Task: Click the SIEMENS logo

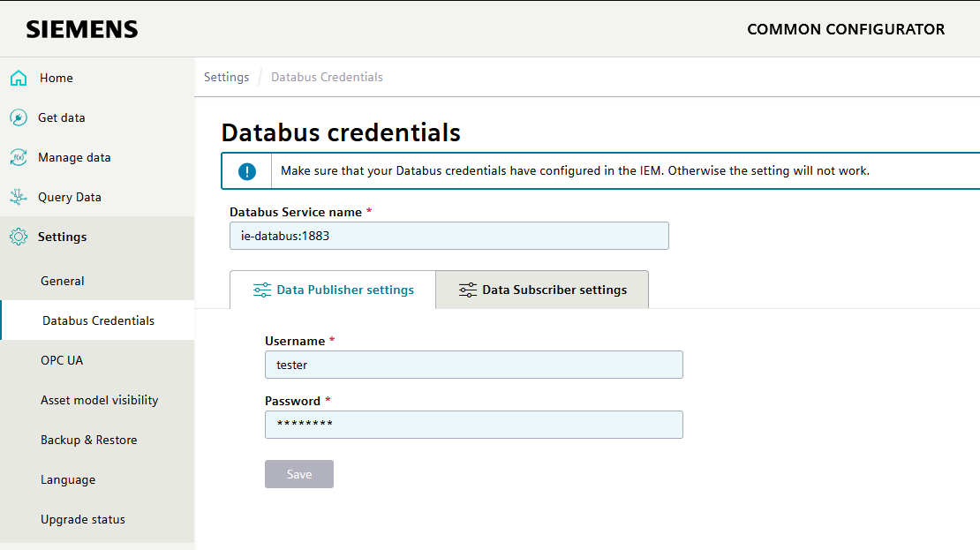Action: pyautogui.click(x=81, y=28)
